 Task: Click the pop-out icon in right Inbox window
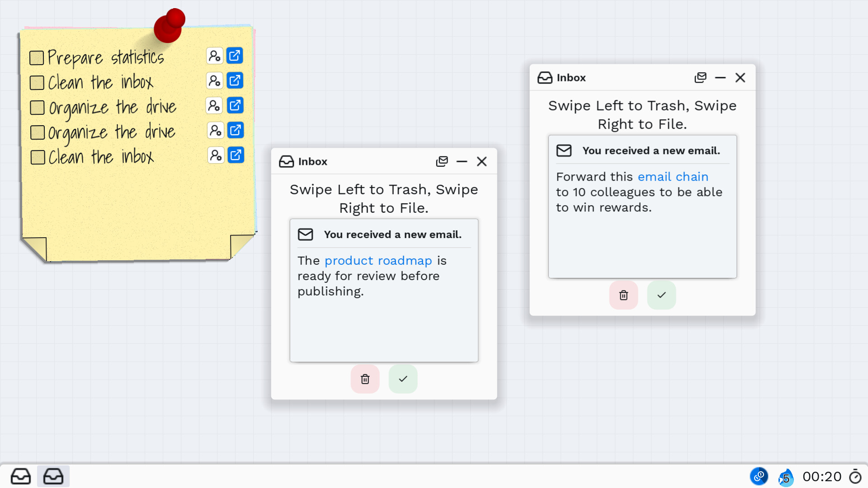coord(700,78)
